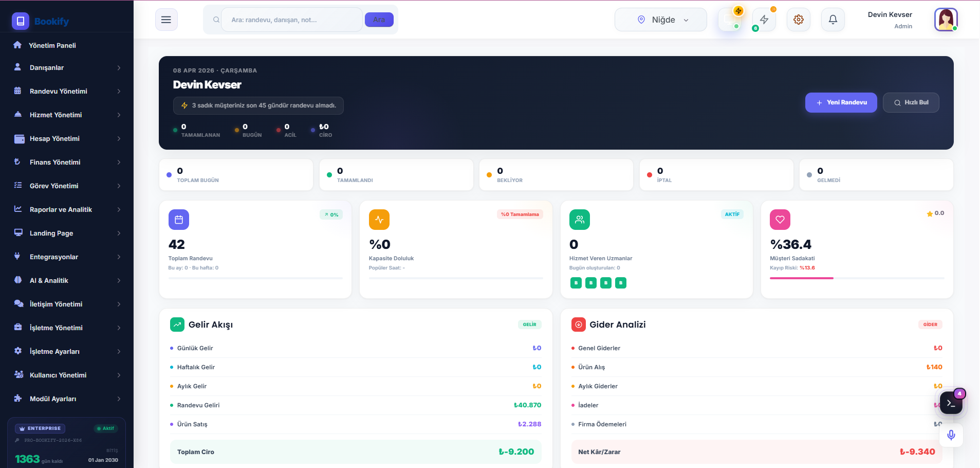Click the chart icon for Raporlar ve Analitik
The image size is (980, 468).
click(x=18, y=209)
